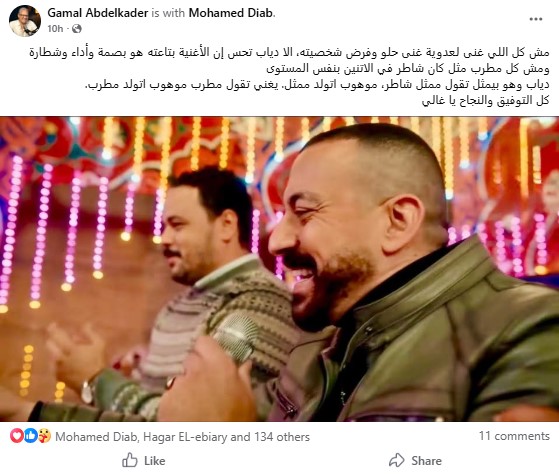Click the Arabic post caption text
This screenshot has width=559, height=475.
[x=289, y=77]
